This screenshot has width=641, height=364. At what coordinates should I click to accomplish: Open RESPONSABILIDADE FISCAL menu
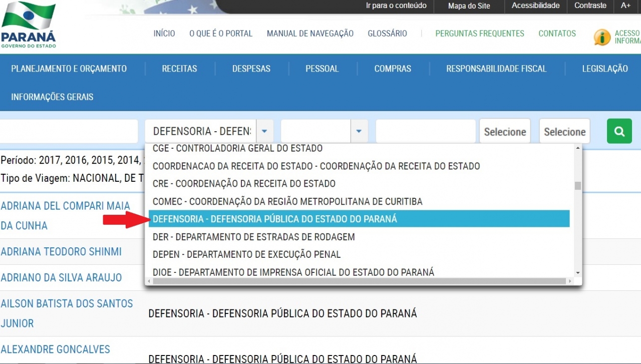[496, 69]
